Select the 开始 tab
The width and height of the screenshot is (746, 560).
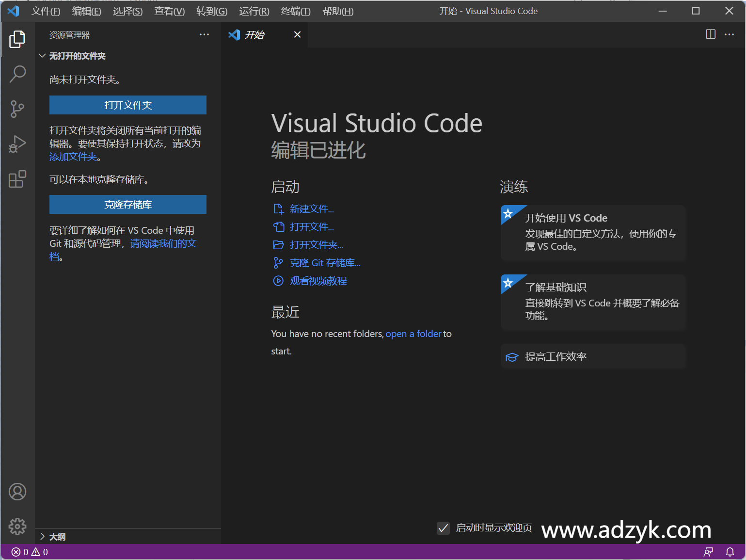[x=255, y=34]
